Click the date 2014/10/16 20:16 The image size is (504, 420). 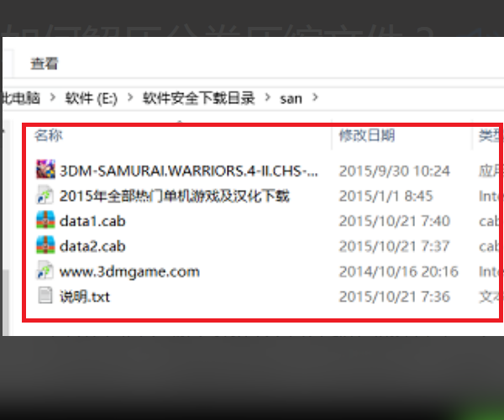click(x=398, y=271)
